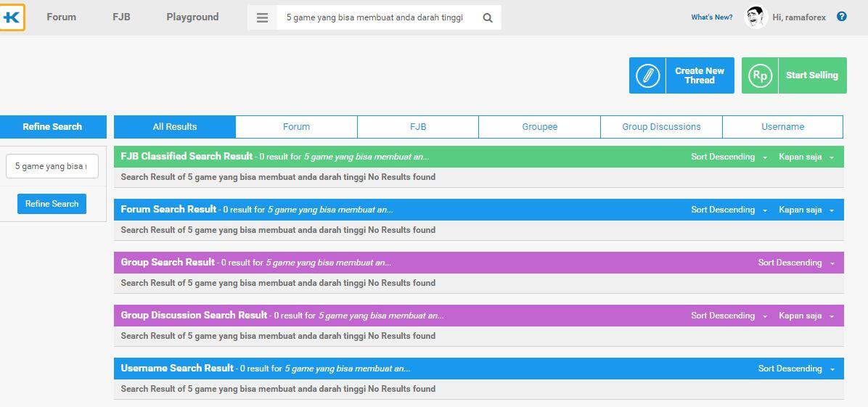Click the Refine Search button

click(x=52, y=204)
